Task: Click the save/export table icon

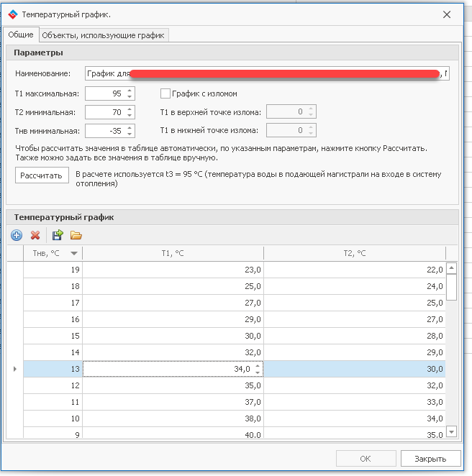Action: coord(58,235)
